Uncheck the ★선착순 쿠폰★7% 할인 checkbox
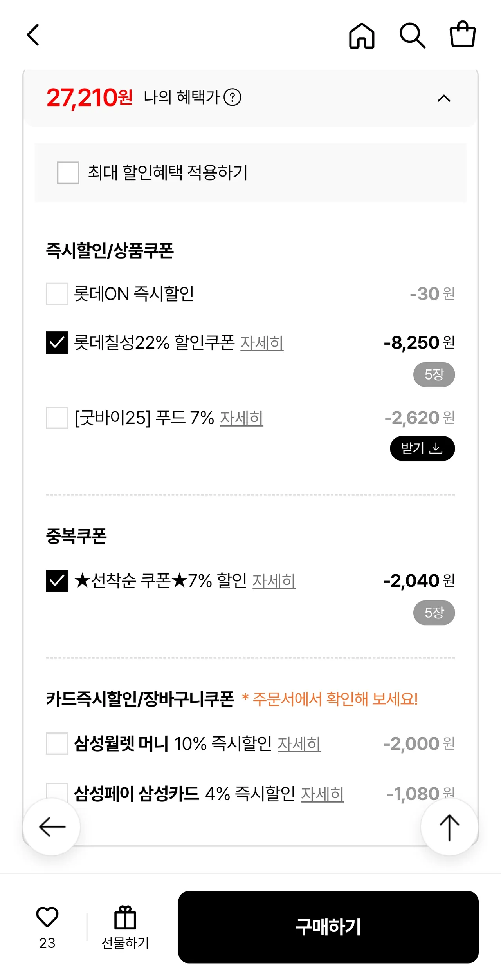The height and width of the screenshot is (980, 501). (57, 581)
